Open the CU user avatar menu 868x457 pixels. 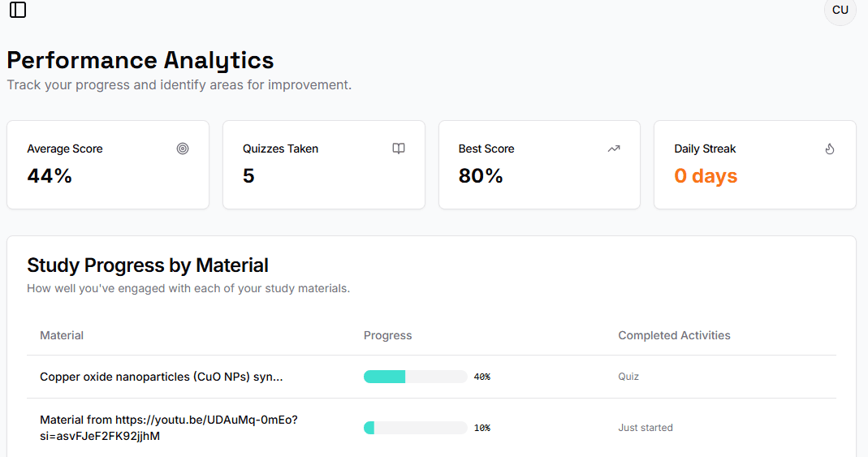[x=840, y=11]
